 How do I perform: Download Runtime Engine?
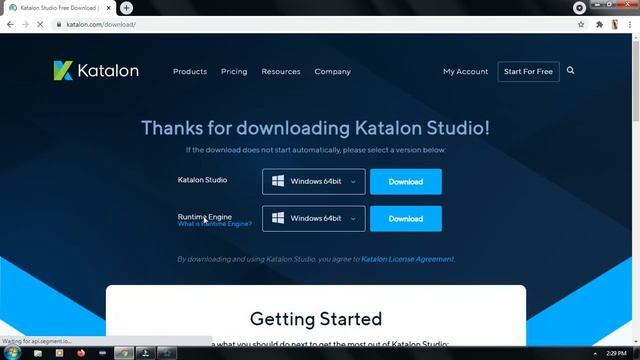click(x=406, y=219)
